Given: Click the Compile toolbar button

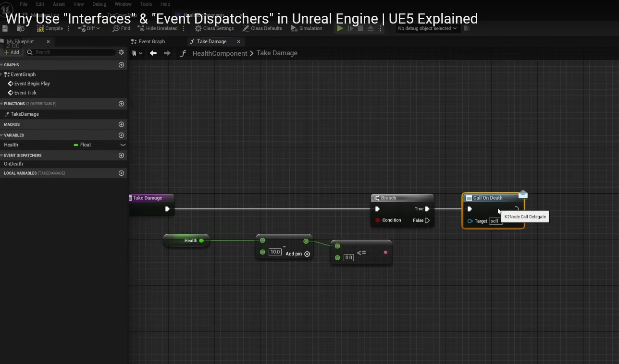Looking at the screenshot, I should [x=50, y=28].
